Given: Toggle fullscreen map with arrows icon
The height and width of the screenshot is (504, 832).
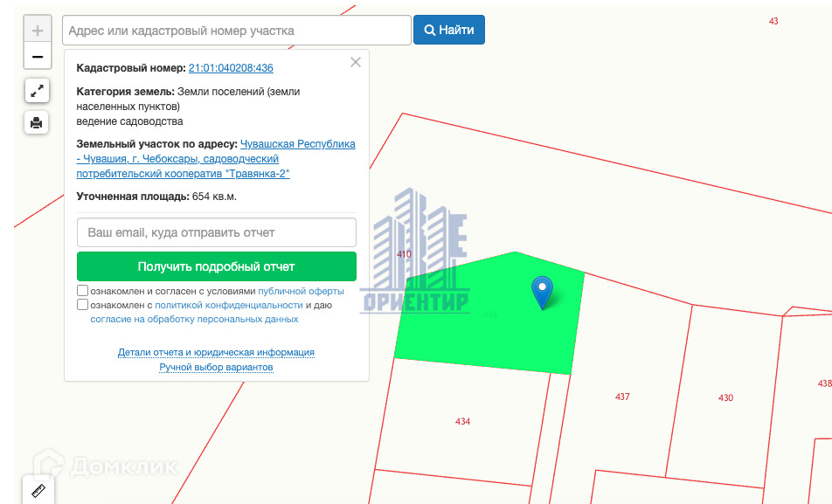Looking at the screenshot, I should pyautogui.click(x=37, y=91).
